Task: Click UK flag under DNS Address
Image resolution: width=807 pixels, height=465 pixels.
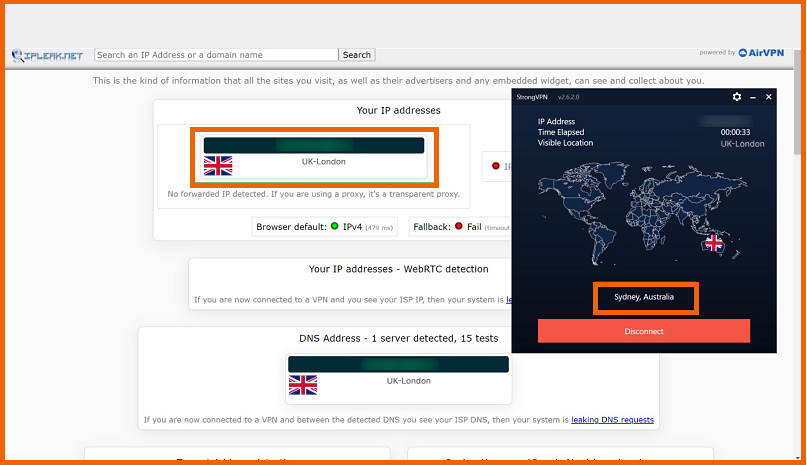Action: [x=303, y=385]
